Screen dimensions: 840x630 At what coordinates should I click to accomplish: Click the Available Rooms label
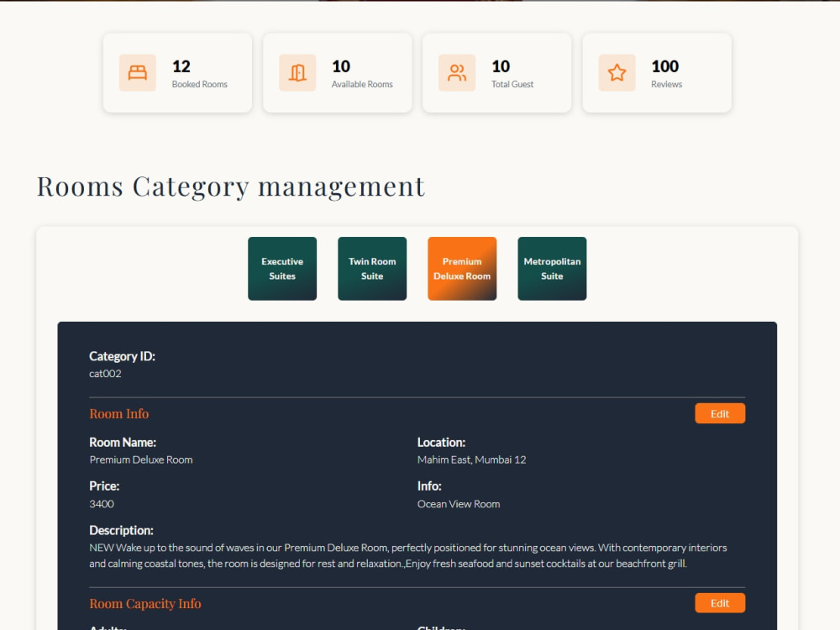coord(362,84)
